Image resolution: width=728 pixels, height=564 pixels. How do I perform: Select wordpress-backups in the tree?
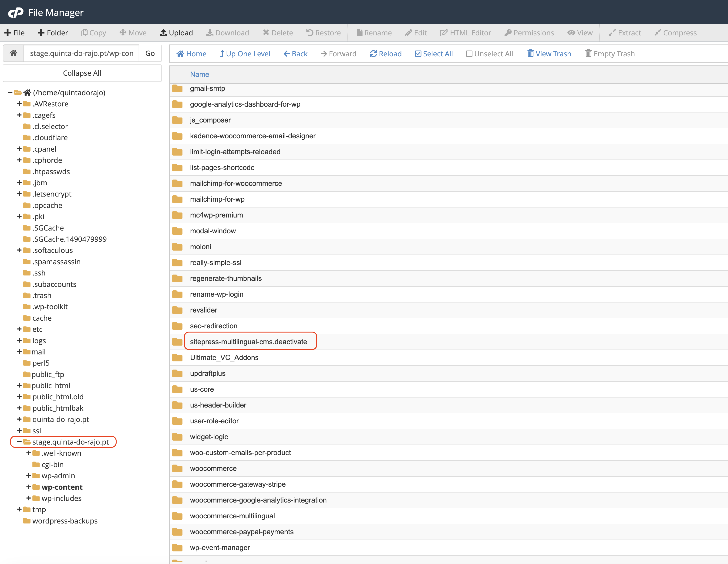pos(65,521)
